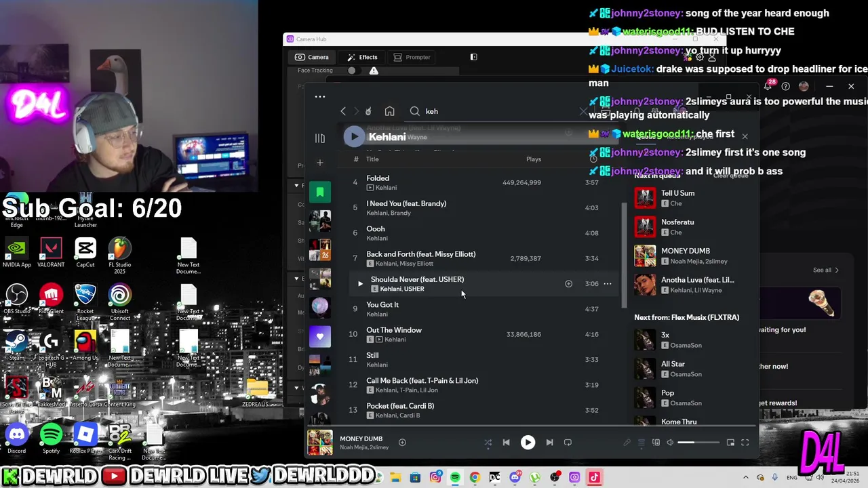Screen dimensions: 868x488
Task: Play Shoulda Never track row
Action: coord(360,284)
